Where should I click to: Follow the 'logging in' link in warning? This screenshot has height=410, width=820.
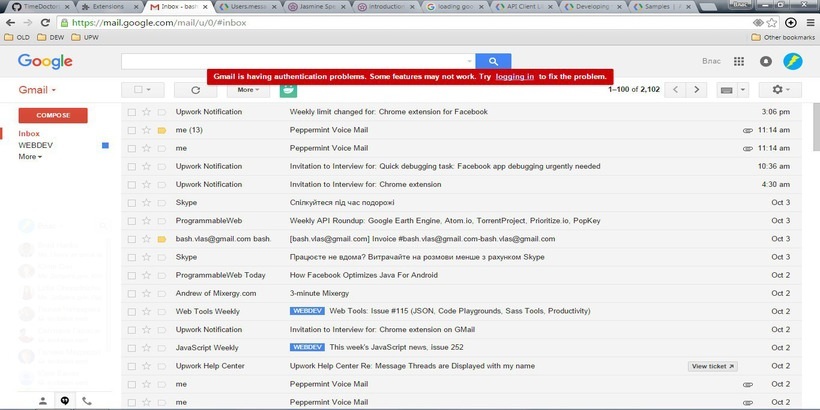tap(514, 77)
